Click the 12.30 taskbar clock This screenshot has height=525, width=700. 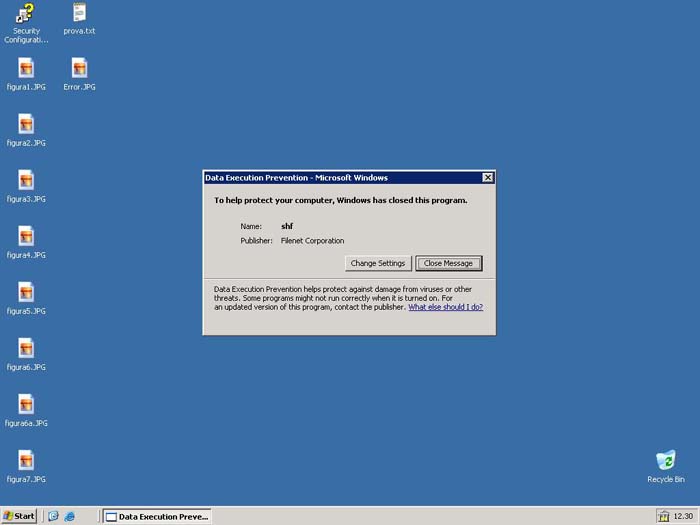coord(683,517)
